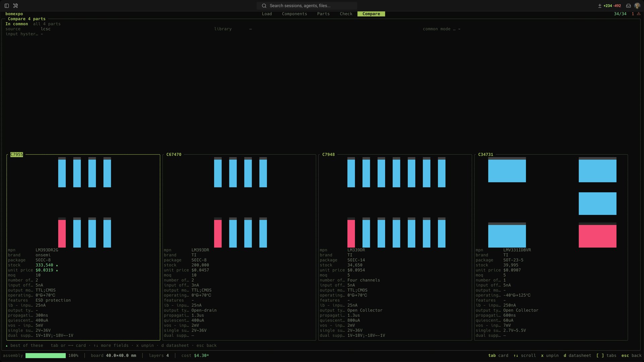
Task: Click the cost $4.30* status entry
Action: click(x=195, y=356)
